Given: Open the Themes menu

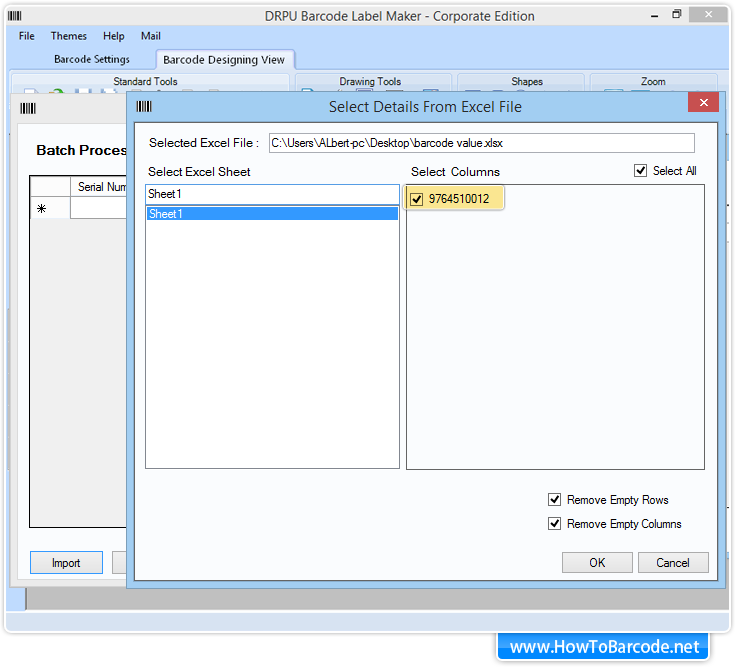Looking at the screenshot, I should click(x=69, y=36).
